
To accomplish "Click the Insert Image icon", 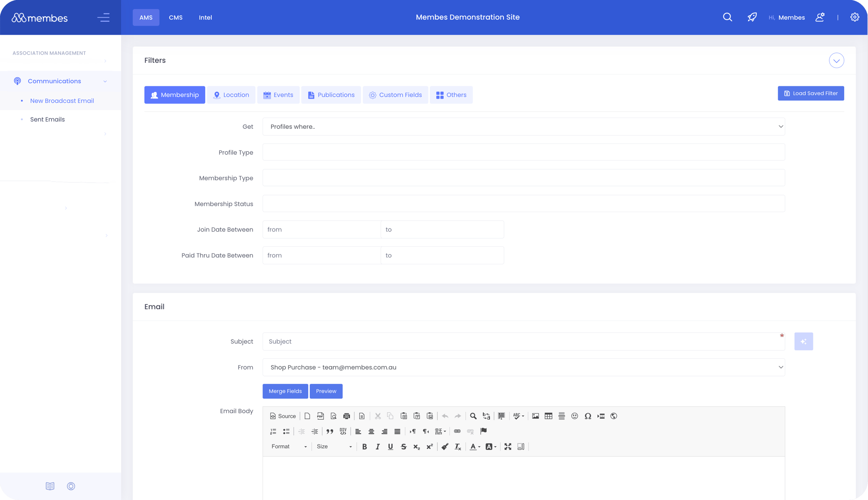I will point(536,416).
